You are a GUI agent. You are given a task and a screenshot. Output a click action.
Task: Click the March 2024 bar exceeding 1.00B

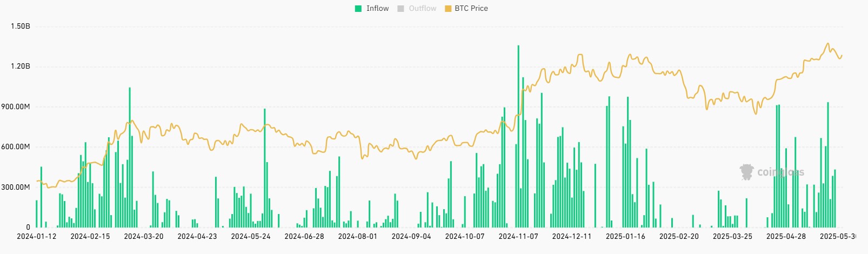coord(130,157)
